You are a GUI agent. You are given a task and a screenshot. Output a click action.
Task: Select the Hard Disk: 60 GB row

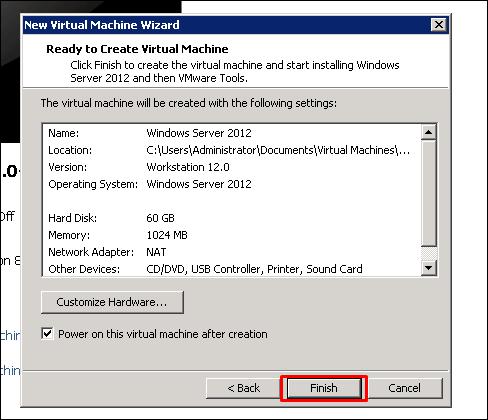[x=231, y=218]
